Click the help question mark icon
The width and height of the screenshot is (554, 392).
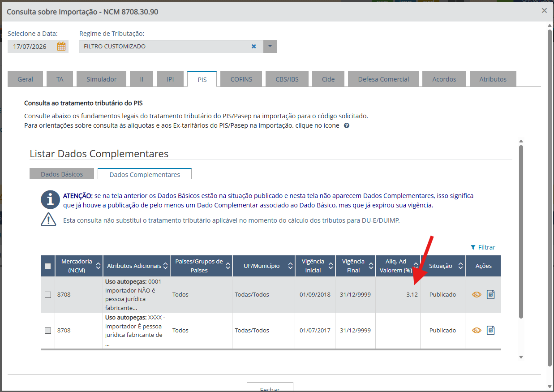coord(347,125)
